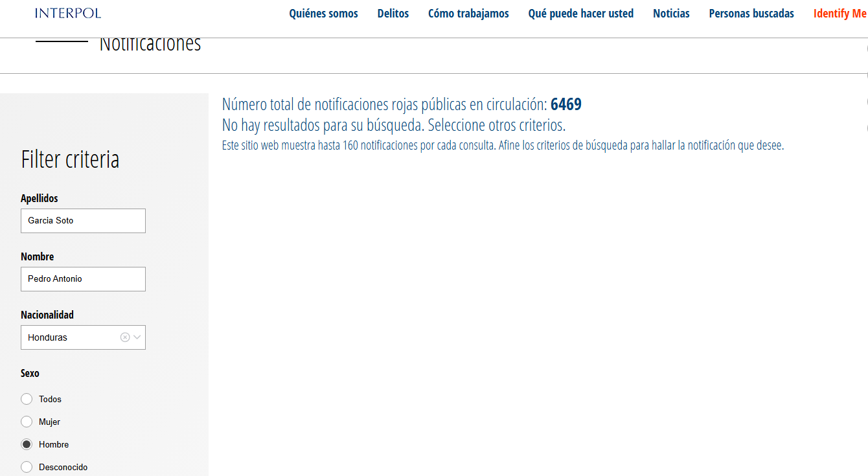Open the Quiénes somos menu
The height and width of the screenshot is (476, 868).
pyautogui.click(x=323, y=14)
